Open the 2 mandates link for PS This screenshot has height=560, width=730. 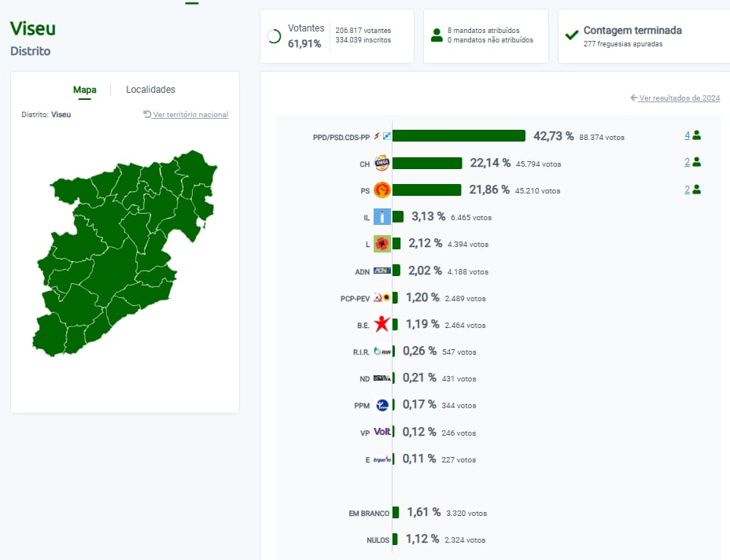coord(687,189)
